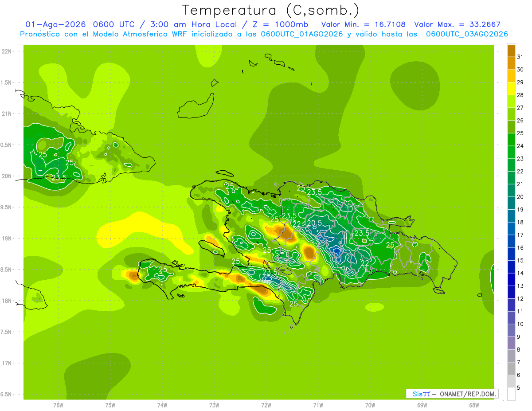This screenshot has height=411, width=532.
Task: Pick the white swatch below 5
Action: point(511,394)
